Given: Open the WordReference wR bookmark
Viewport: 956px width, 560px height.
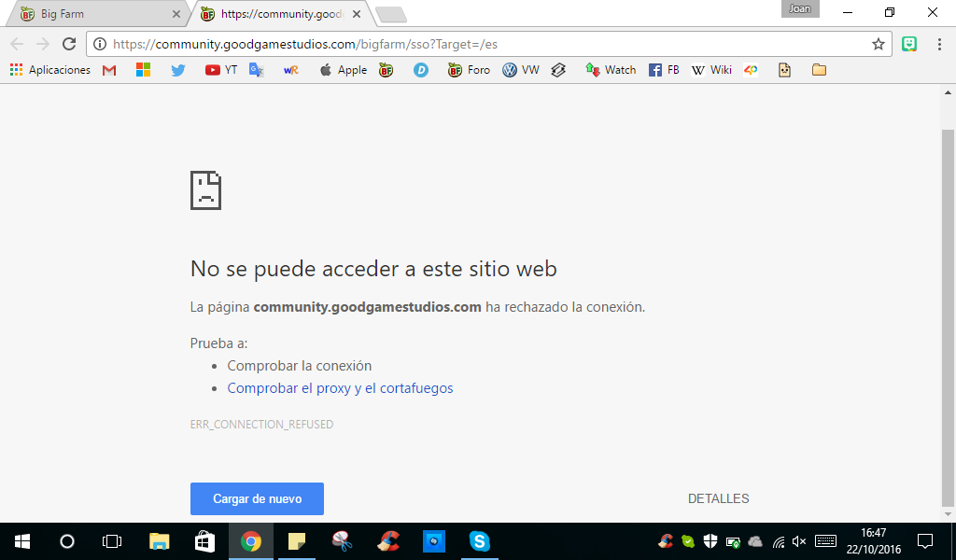Looking at the screenshot, I should [x=291, y=70].
